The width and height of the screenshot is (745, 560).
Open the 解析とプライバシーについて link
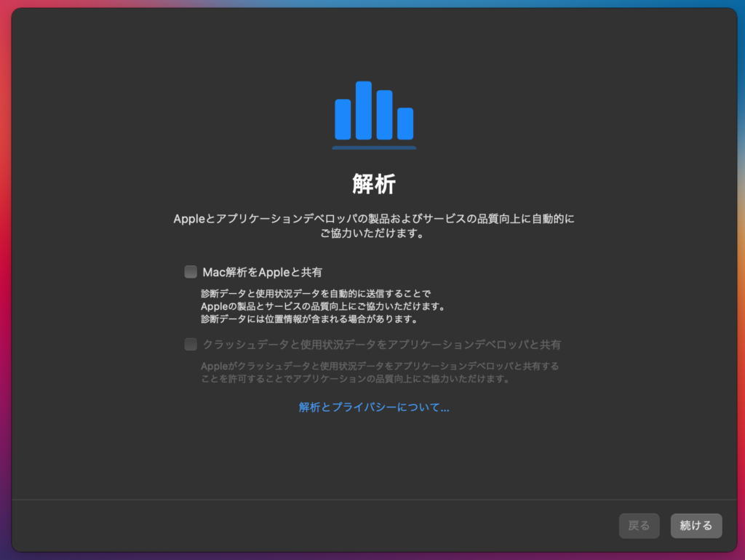(374, 407)
